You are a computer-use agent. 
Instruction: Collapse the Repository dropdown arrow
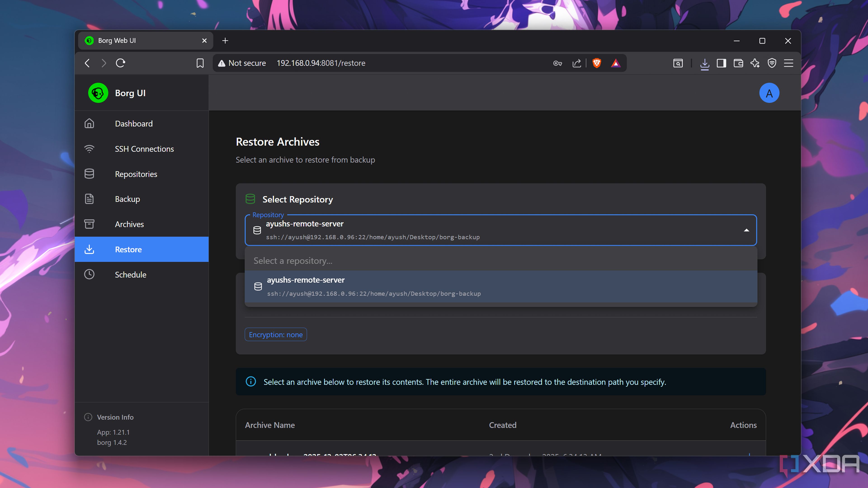point(746,230)
